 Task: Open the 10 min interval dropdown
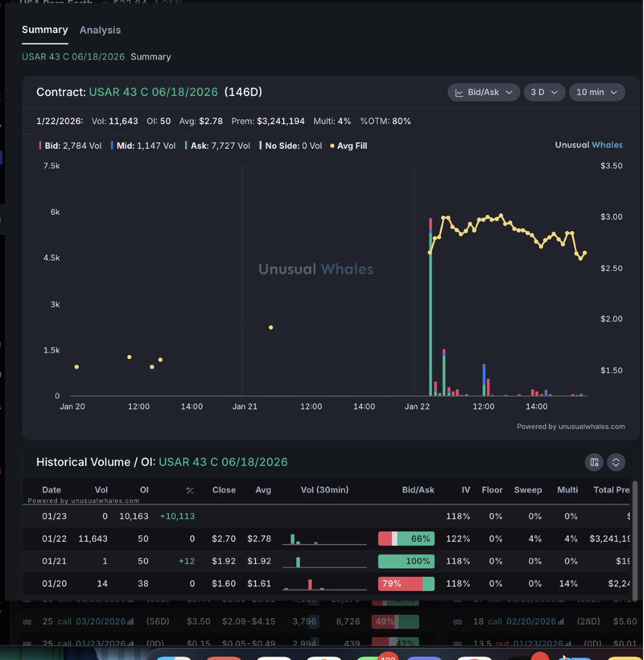click(x=596, y=92)
